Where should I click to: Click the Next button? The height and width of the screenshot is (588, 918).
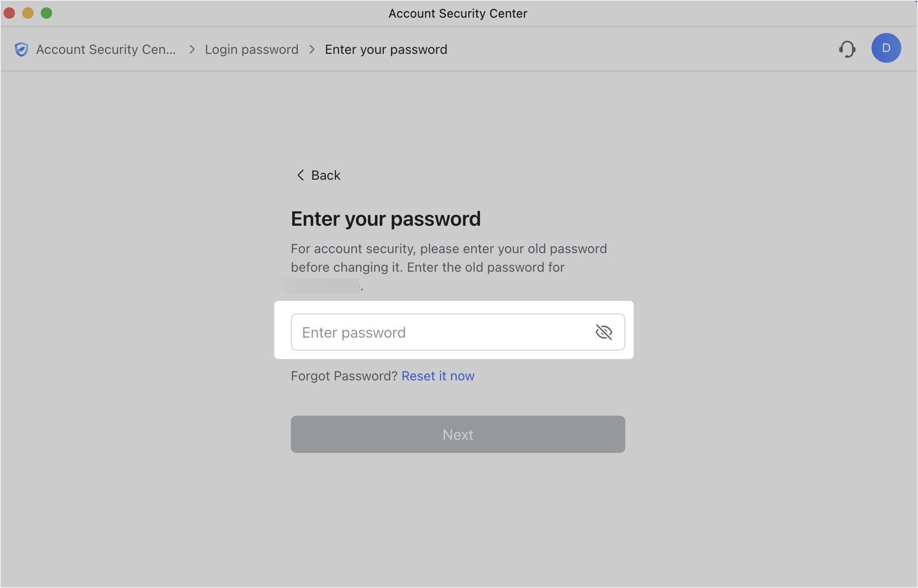click(458, 434)
